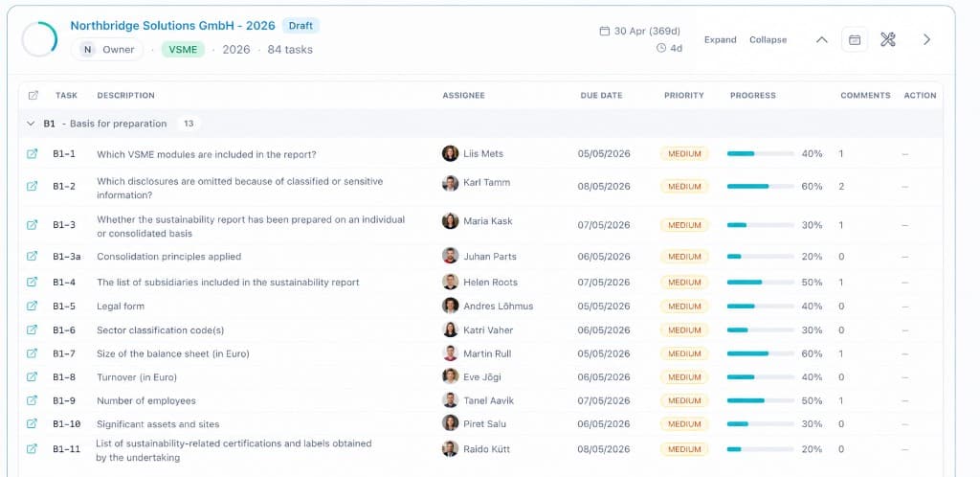980x477 pixels.
Task: Open Medium priority dropdown for B1-11
Action: tap(684, 449)
